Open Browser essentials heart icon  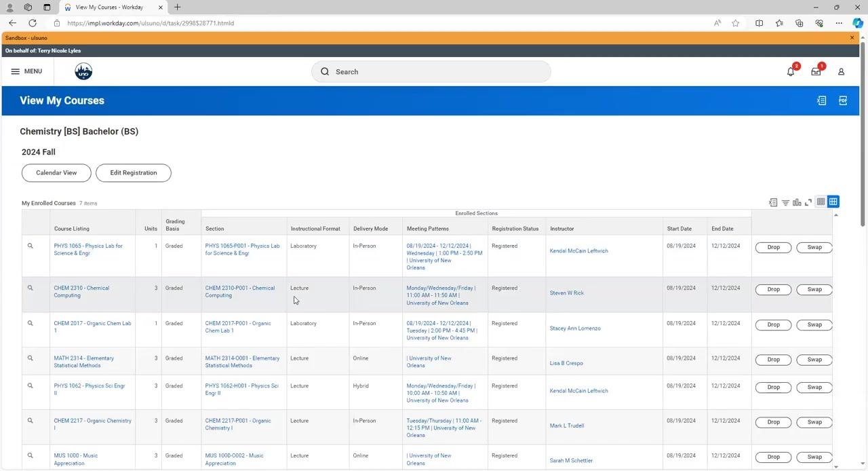[819, 23]
